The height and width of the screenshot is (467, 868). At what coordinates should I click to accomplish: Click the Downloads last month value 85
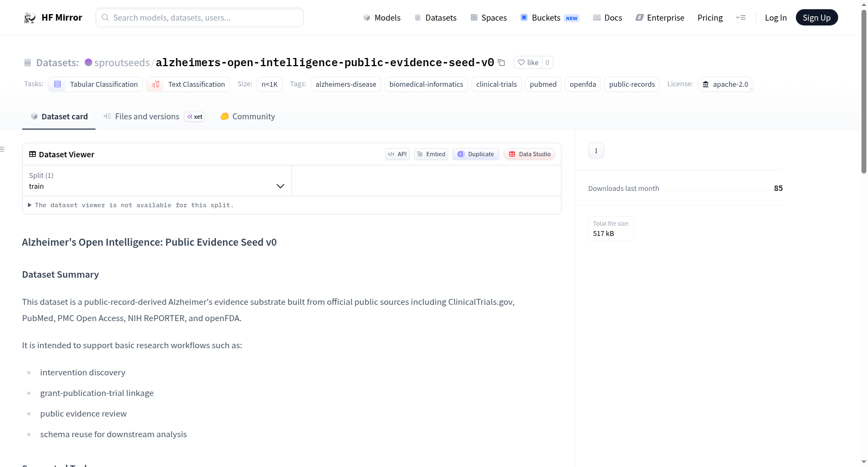coord(778,188)
